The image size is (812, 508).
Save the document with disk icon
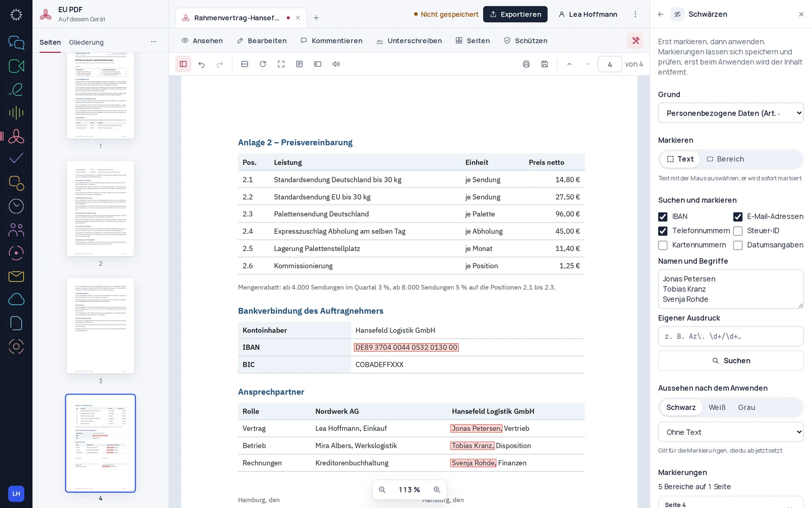(x=544, y=64)
